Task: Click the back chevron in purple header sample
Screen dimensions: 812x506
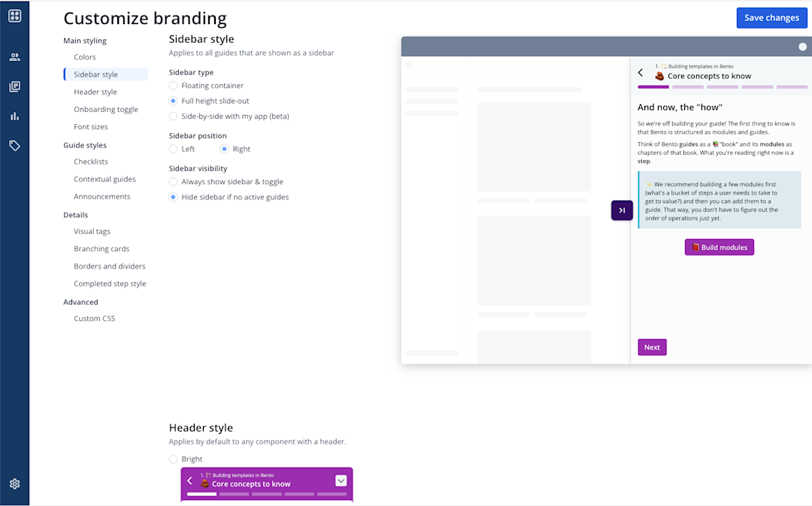Action: (189, 480)
